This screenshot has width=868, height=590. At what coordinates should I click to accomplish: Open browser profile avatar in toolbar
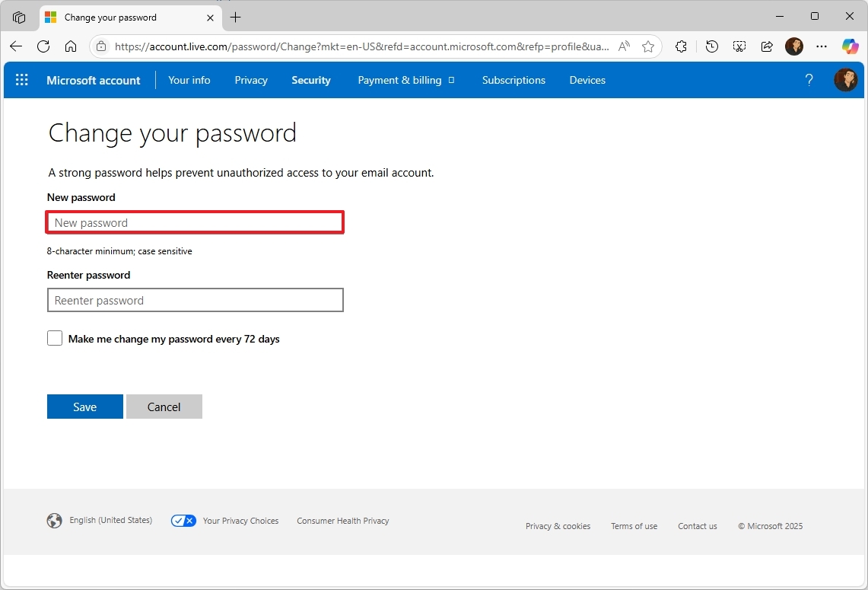[x=794, y=46]
